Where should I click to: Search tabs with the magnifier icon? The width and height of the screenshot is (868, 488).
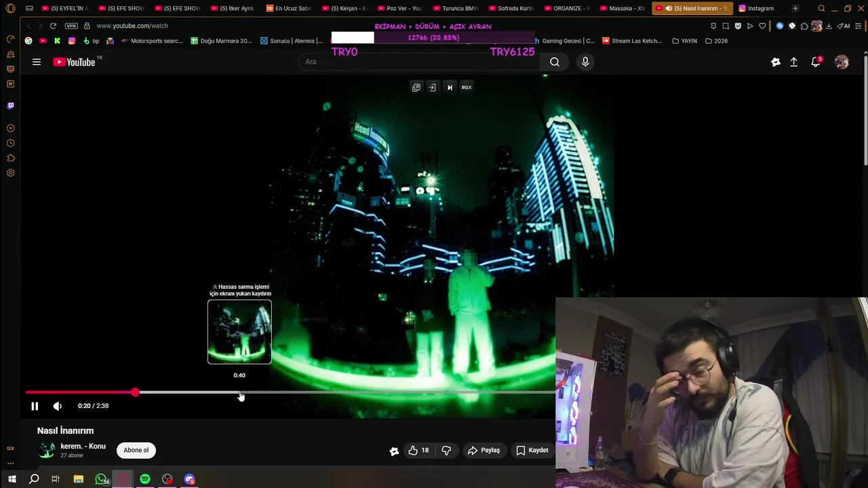pos(821,8)
